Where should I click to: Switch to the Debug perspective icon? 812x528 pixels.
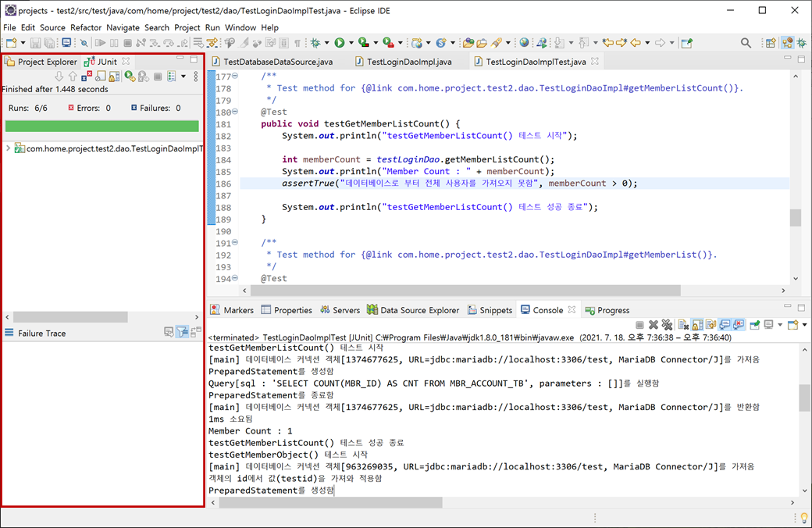802,43
